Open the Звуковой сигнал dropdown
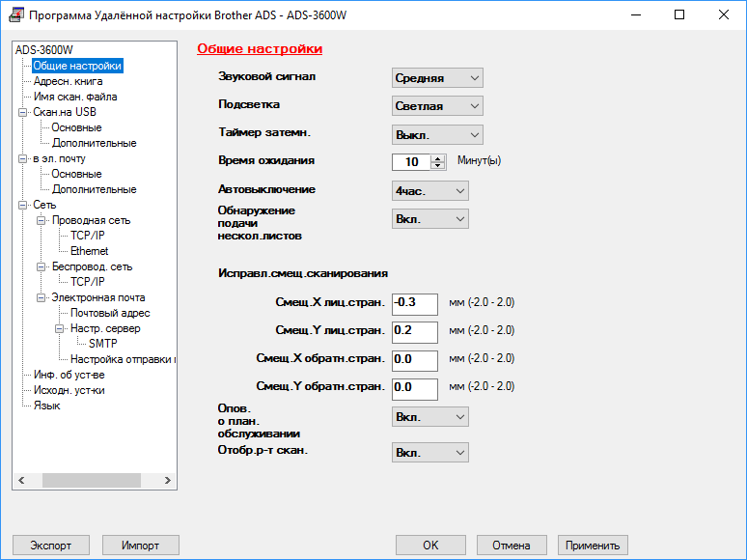 [437, 78]
